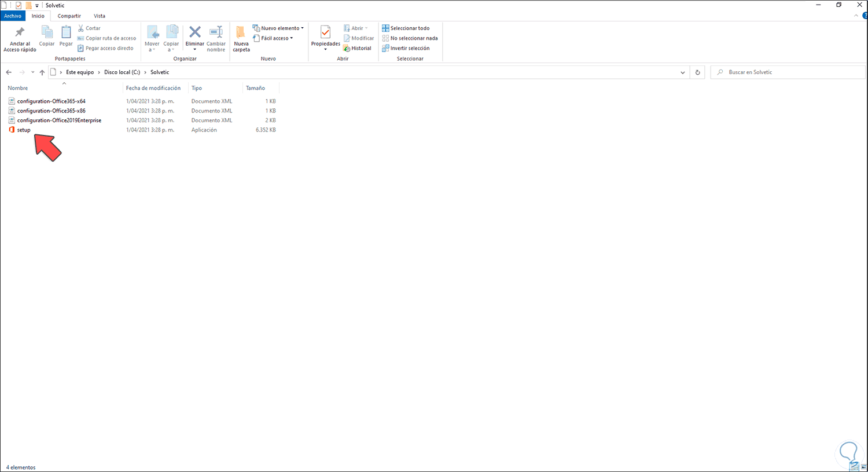This screenshot has height=472, width=868.
Task: Navigate to Disco local (C:) breadcrumb
Action: point(122,72)
